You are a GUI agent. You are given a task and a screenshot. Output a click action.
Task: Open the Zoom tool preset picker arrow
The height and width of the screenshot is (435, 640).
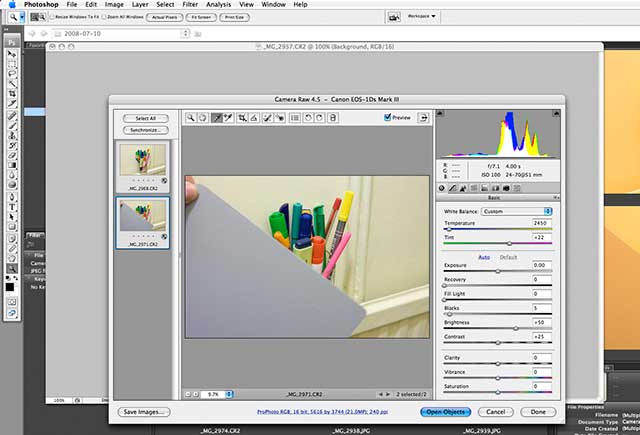(22, 17)
